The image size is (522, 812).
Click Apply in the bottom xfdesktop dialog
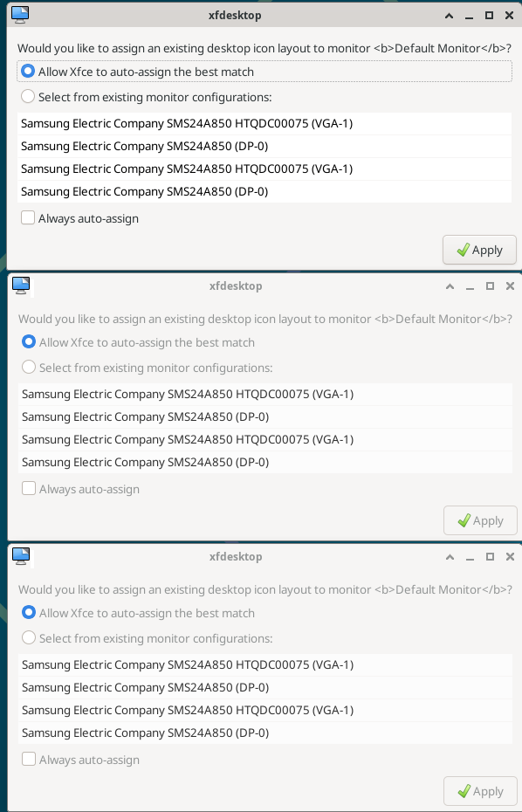pos(481,791)
